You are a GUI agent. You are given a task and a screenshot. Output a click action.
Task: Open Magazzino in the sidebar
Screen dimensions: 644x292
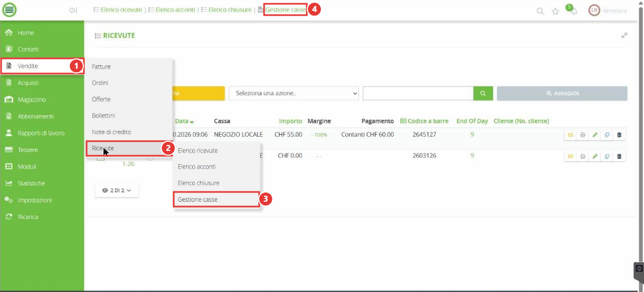pos(42,99)
